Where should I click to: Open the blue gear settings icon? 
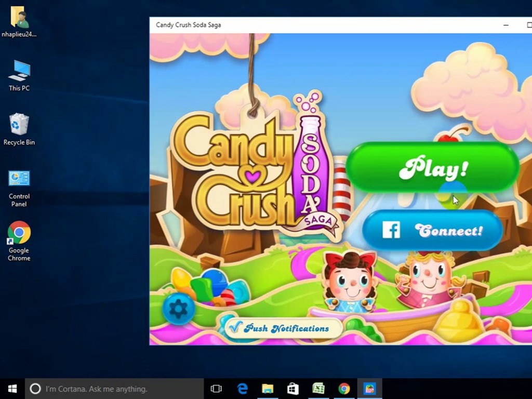click(x=178, y=309)
